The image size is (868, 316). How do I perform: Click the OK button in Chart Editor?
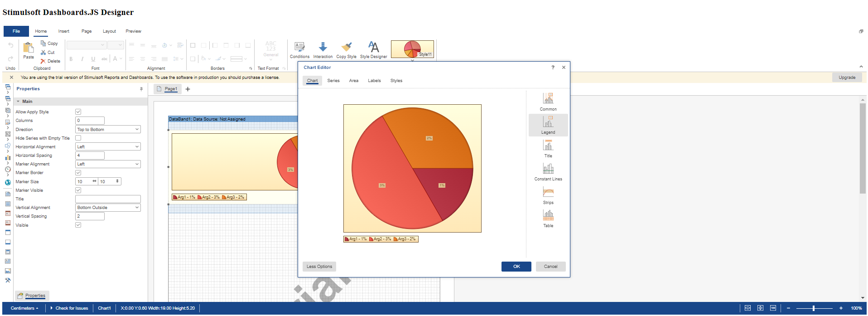pos(516,267)
